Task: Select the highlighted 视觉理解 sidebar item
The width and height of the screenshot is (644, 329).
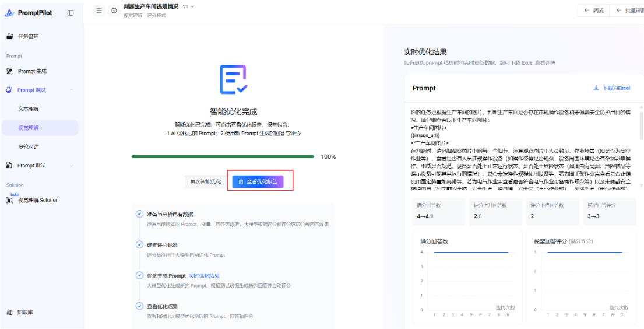Action: (40, 128)
